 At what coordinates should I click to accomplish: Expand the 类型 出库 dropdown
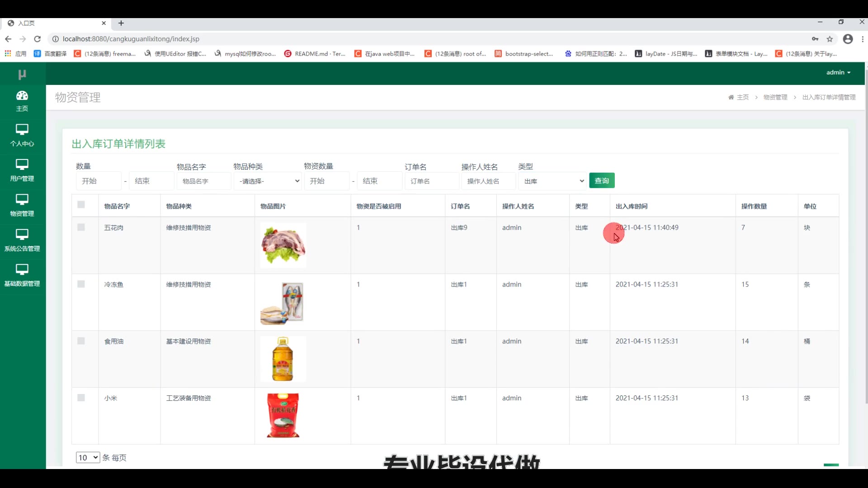click(552, 181)
